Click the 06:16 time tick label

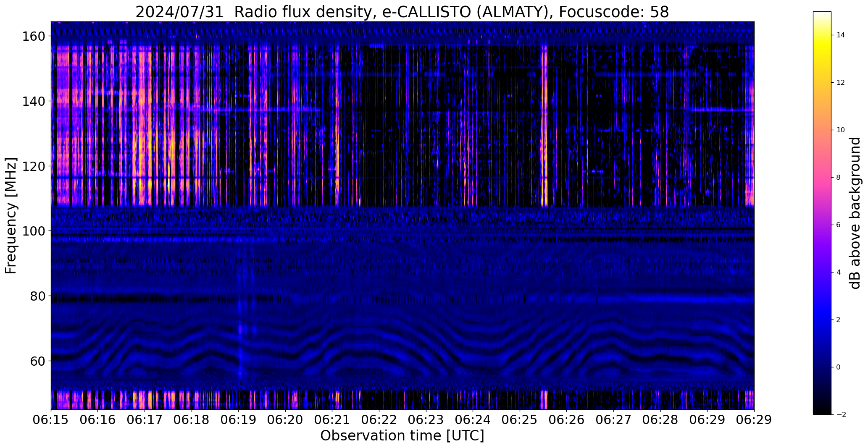click(97, 420)
